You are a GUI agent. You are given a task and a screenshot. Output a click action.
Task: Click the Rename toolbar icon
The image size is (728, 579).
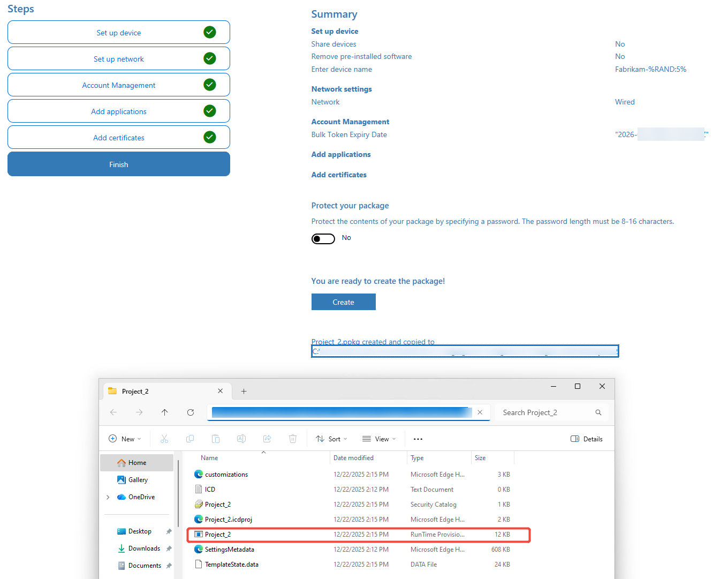(241, 439)
